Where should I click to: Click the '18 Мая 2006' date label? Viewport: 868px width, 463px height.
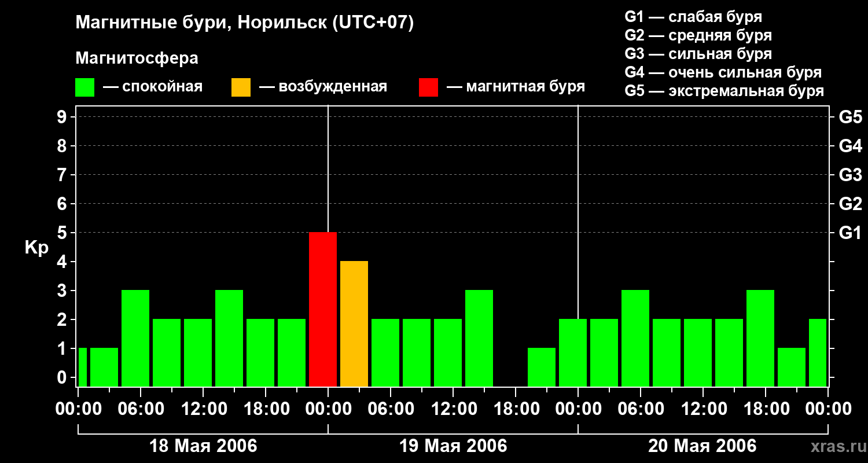[203, 446]
